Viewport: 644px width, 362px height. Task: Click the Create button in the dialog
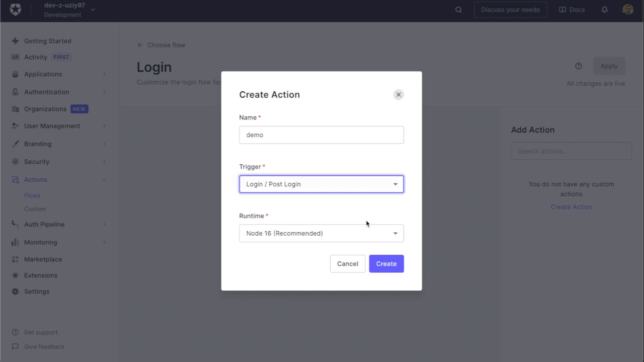[x=386, y=264]
